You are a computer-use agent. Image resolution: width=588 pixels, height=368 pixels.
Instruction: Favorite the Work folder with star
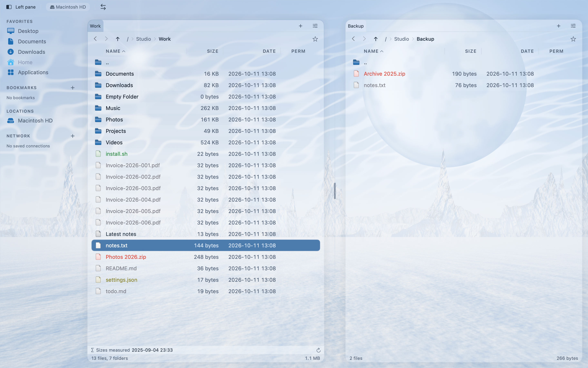pos(315,39)
